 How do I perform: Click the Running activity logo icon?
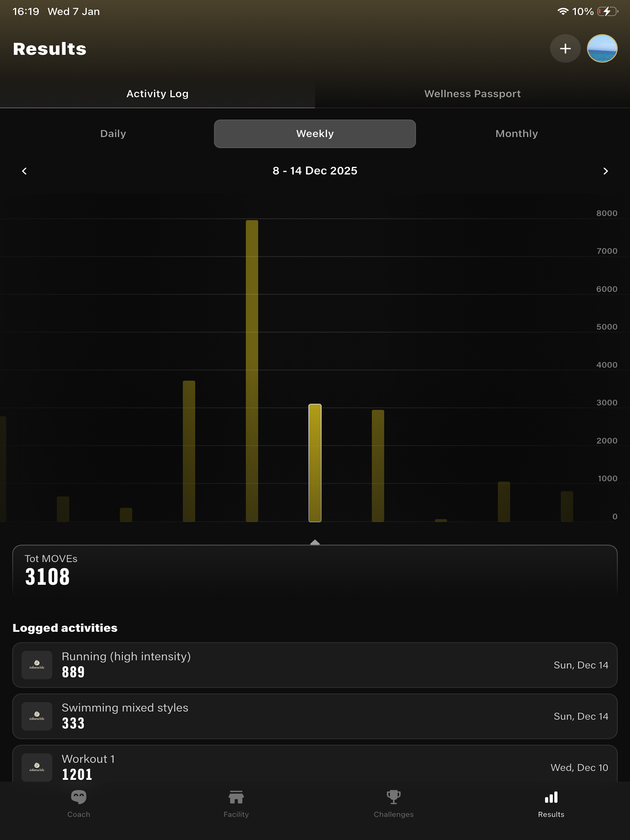(37, 665)
